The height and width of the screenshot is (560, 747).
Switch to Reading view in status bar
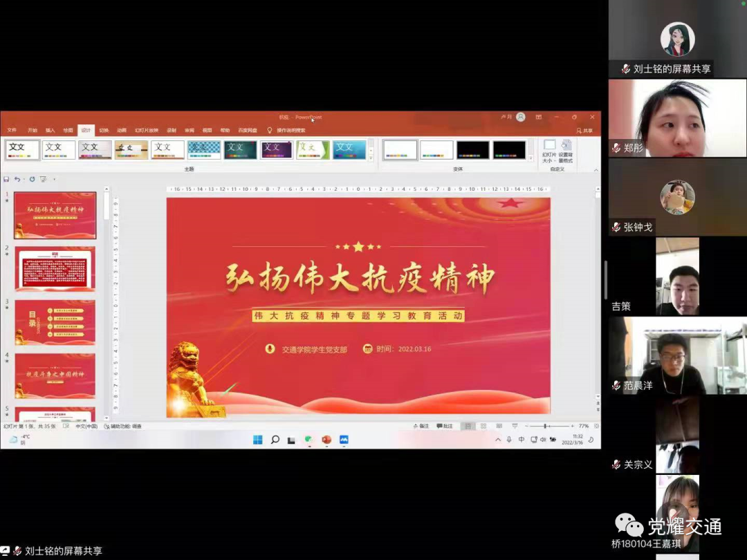point(498,426)
